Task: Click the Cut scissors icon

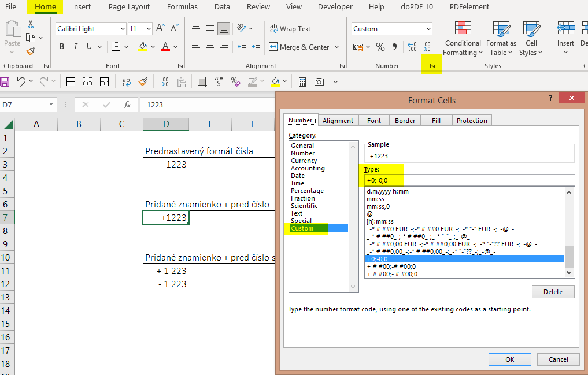Action: (x=31, y=24)
